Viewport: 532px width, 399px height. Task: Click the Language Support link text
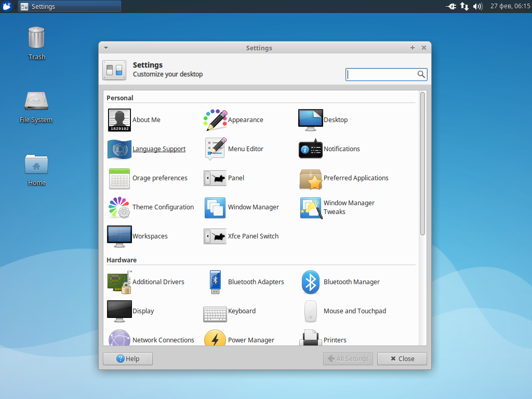click(x=159, y=149)
